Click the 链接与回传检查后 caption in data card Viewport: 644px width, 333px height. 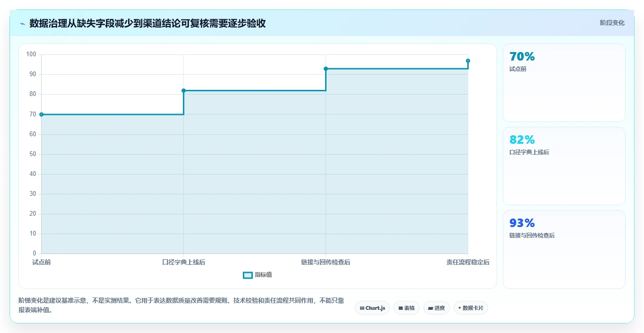pos(532,236)
